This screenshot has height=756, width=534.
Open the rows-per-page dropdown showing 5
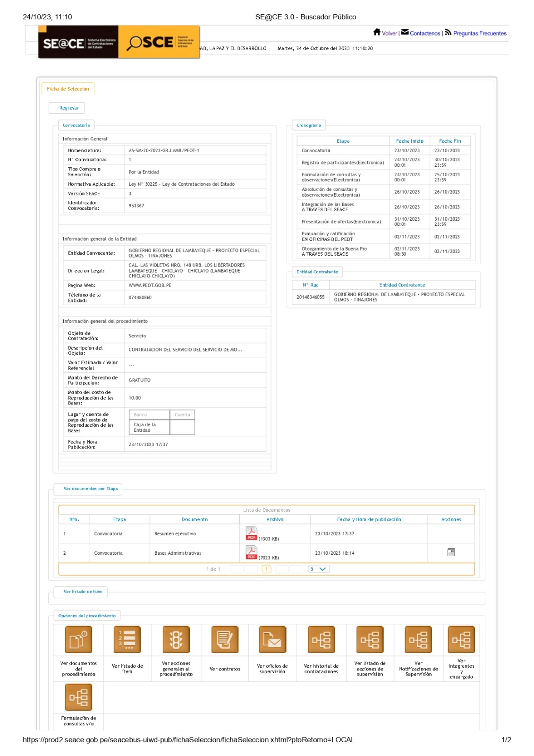click(x=319, y=569)
